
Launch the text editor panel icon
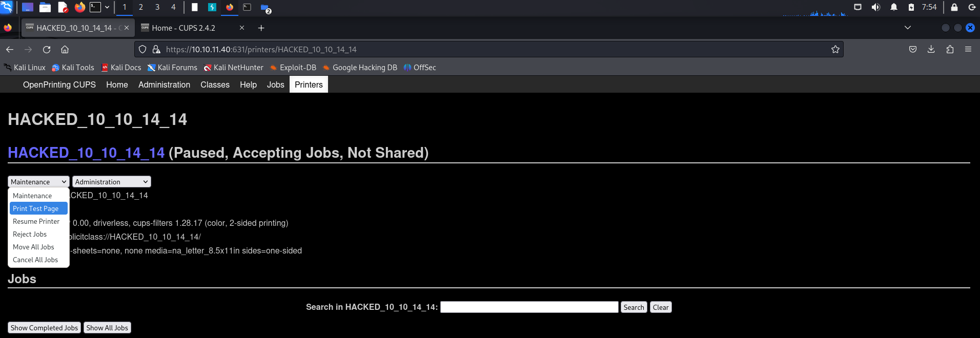click(x=63, y=7)
